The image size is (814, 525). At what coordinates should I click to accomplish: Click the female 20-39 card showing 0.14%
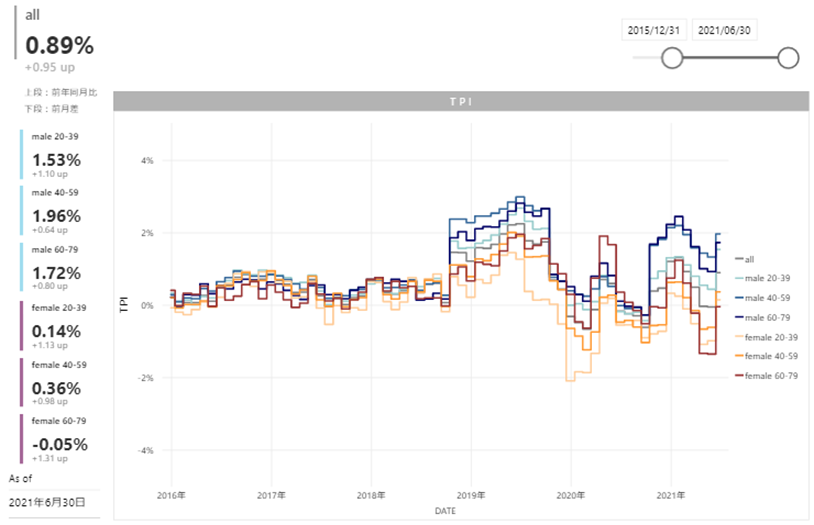(x=62, y=326)
